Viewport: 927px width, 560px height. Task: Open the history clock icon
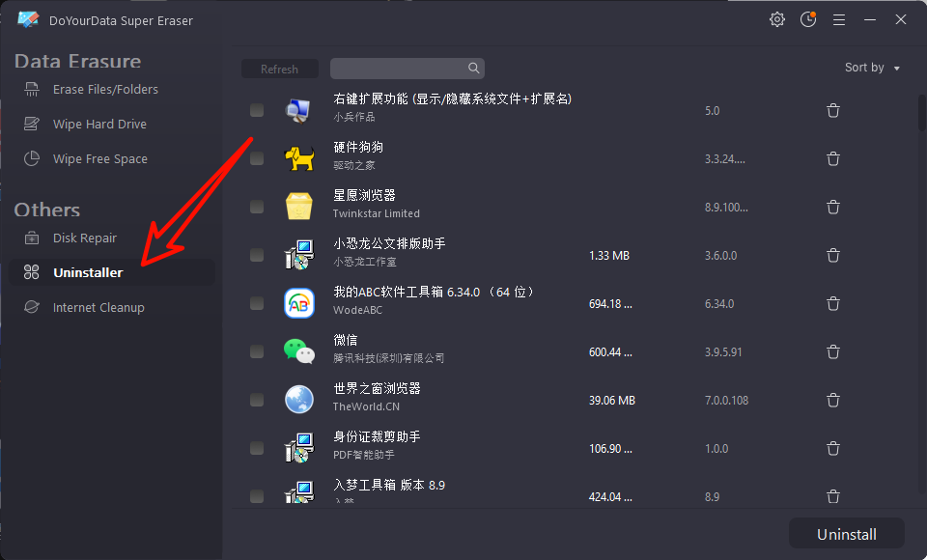(x=808, y=19)
